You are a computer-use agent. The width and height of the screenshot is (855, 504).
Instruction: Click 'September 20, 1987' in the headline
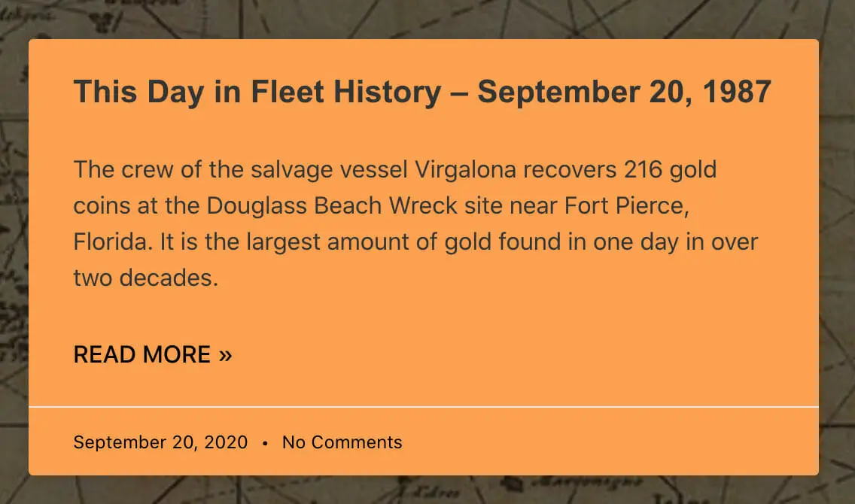pos(625,92)
